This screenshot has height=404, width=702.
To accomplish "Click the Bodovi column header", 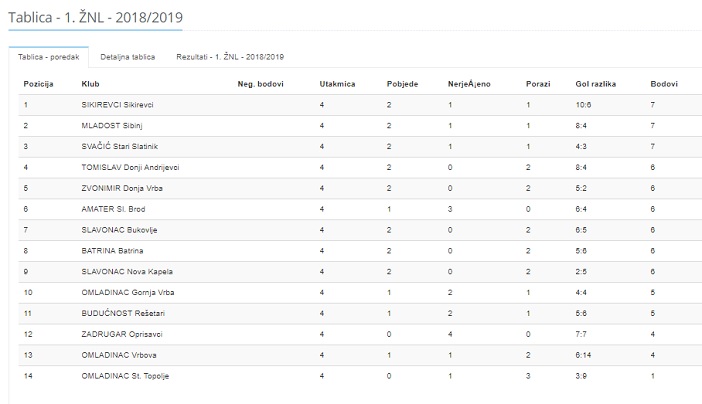I will 664,84.
